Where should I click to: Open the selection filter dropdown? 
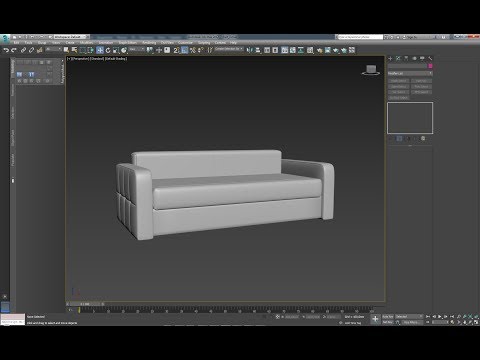pos(53,49)
